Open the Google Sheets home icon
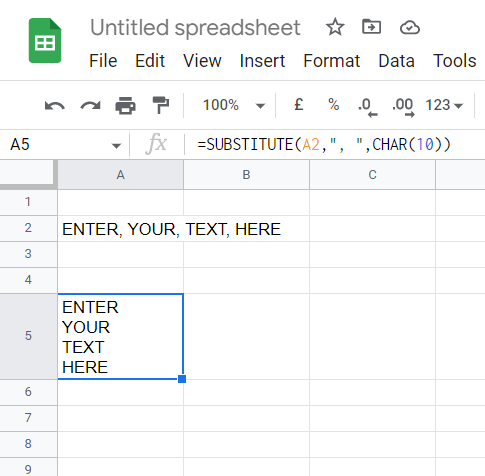Viewport: 485px width, 476px height. [45, 41]
